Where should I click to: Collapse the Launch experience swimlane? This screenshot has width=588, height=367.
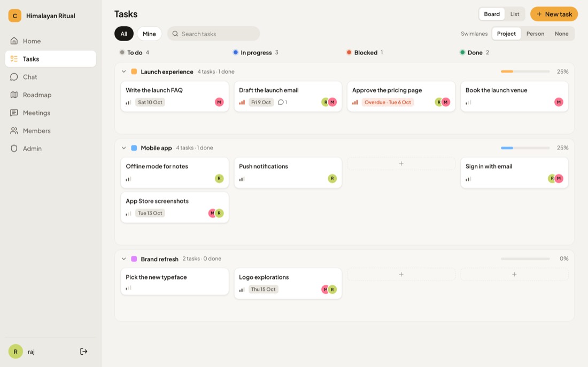[124, 72]
